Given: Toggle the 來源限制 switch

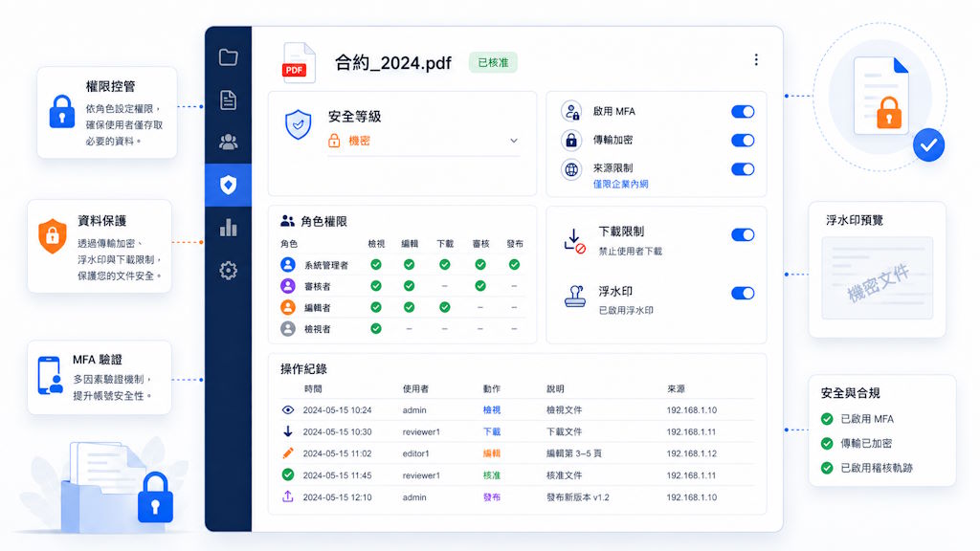Looking at the screenshot, I should pos(743,169).
